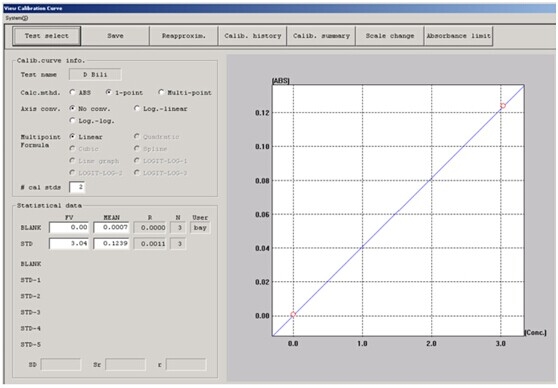The image size is (558, 388).
Task: Click the STD-1 row label
Action: [31, 280]
